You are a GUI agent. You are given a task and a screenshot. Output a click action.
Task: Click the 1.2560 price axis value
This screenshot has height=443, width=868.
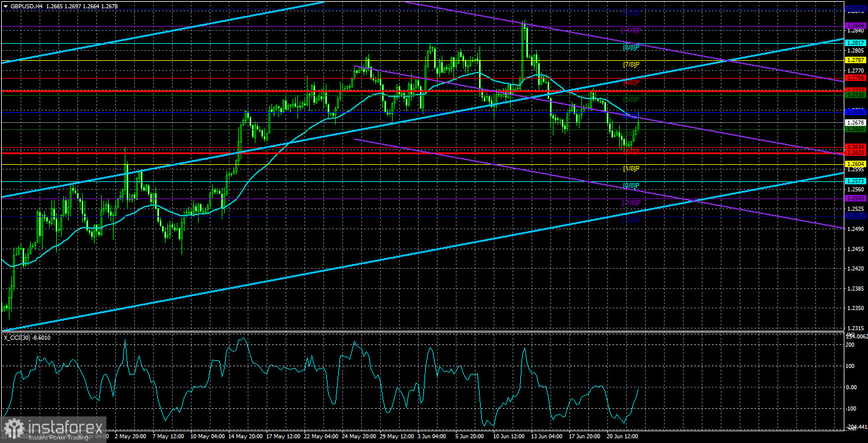coord(856,189)
